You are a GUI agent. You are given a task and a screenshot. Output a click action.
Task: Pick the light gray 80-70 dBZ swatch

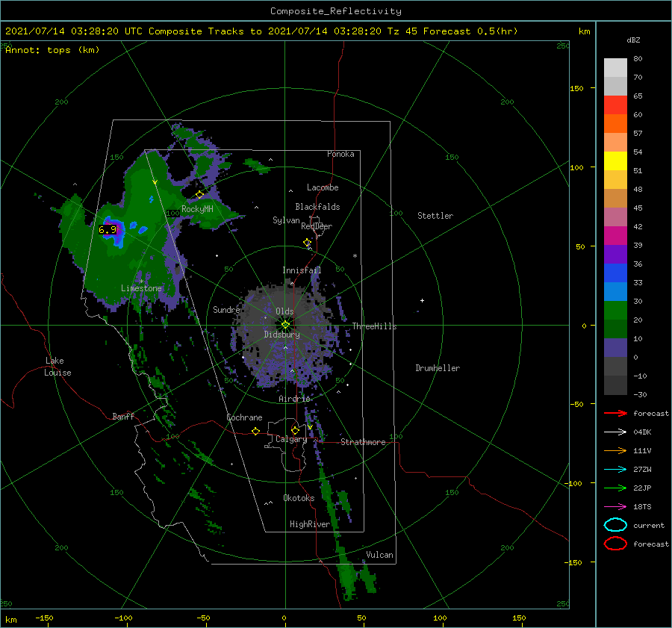click(615, 68)
